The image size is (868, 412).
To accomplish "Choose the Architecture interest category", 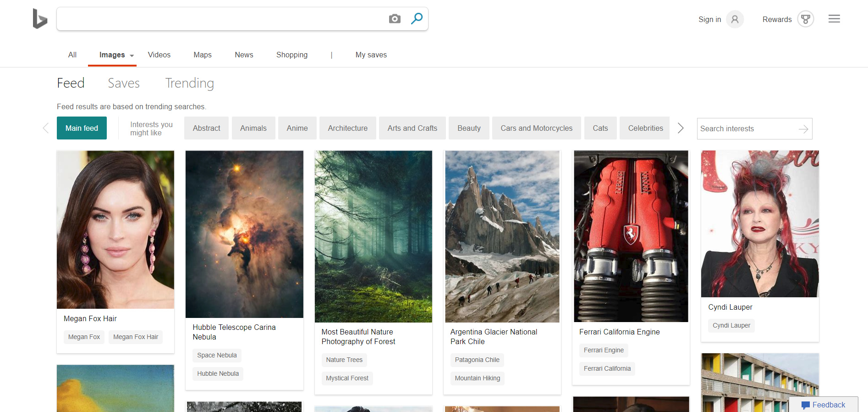I will point(347,128).
